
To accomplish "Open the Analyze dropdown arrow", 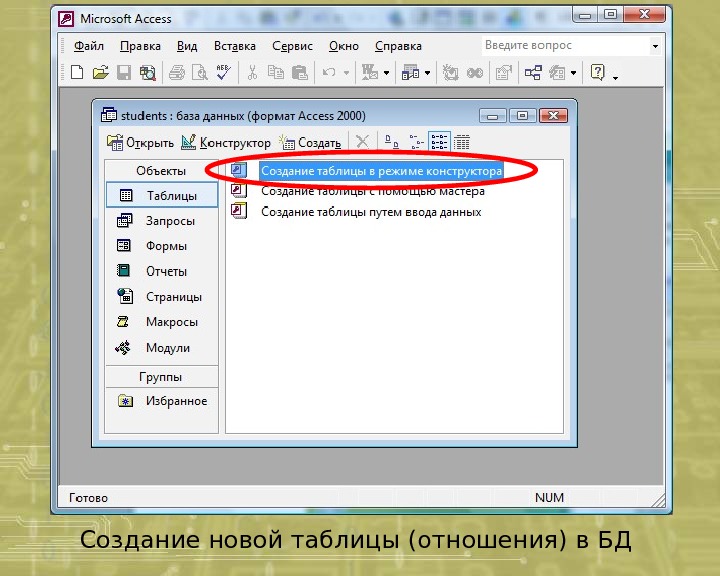I will [427, 73].
